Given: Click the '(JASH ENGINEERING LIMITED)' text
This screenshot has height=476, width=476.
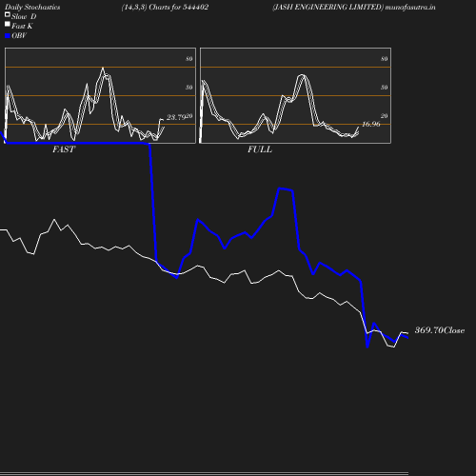Looking at the screenshot, I should (328, 7).
